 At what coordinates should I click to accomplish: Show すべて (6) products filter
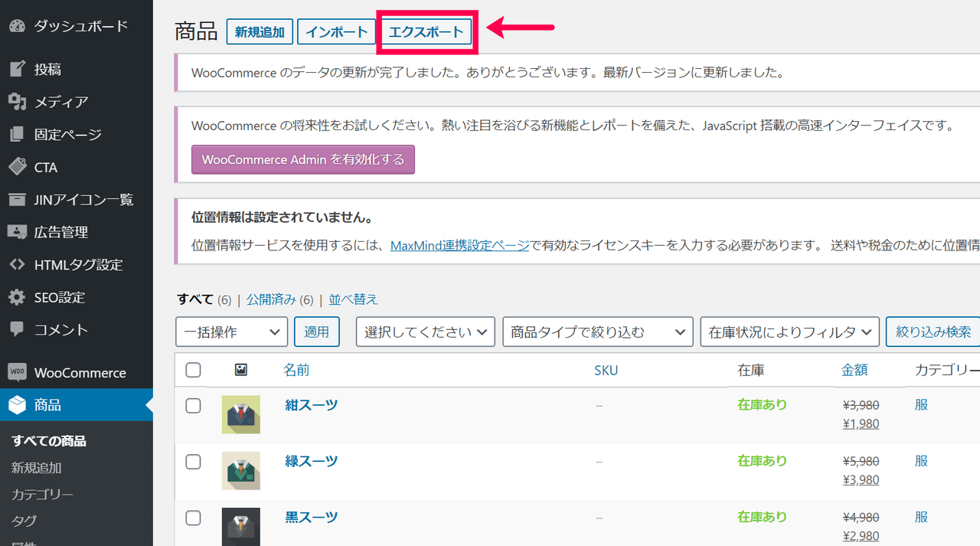click(204, 299)
